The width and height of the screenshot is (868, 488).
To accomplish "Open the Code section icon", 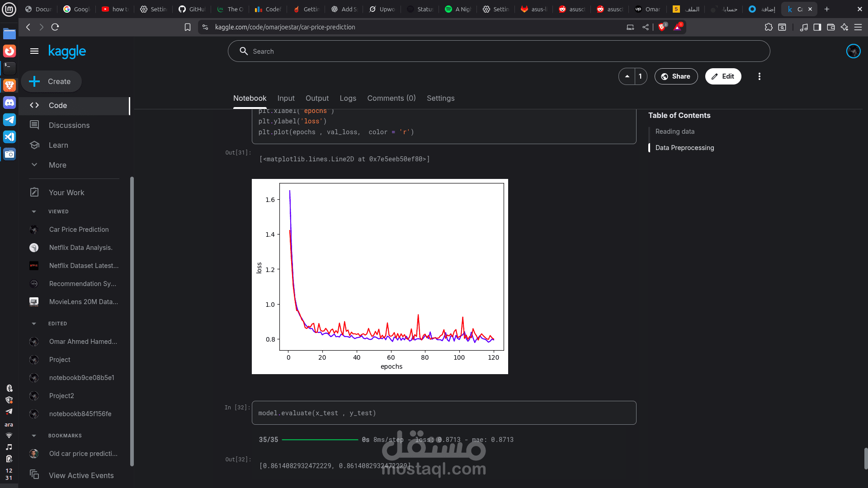I will click(x=34, y=105).
